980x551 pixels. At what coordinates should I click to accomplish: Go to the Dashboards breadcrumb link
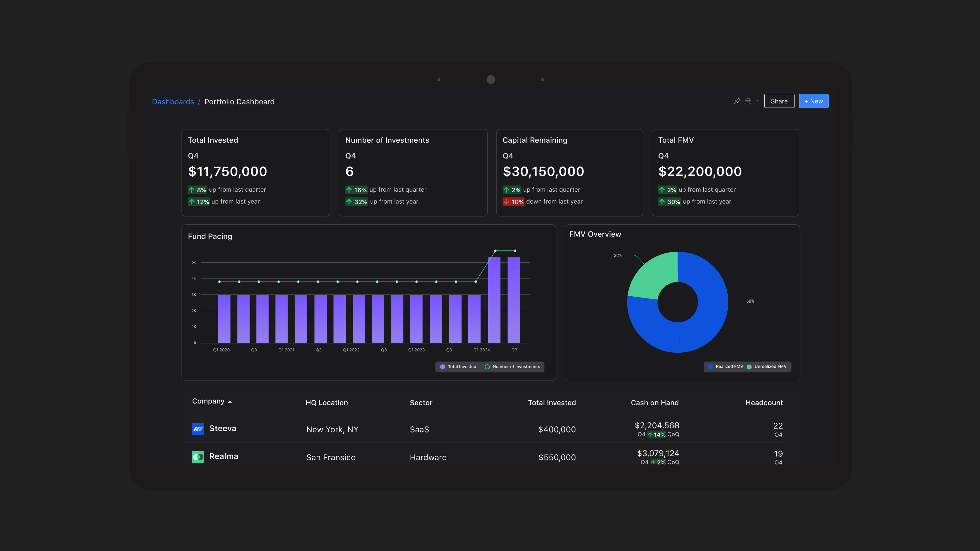click(x=173, y=102)
